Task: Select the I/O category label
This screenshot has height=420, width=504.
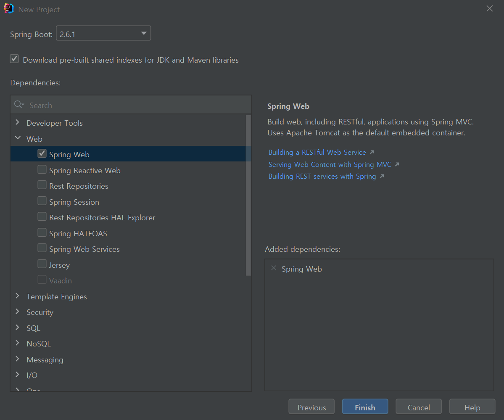Action: tap(32, 375)
